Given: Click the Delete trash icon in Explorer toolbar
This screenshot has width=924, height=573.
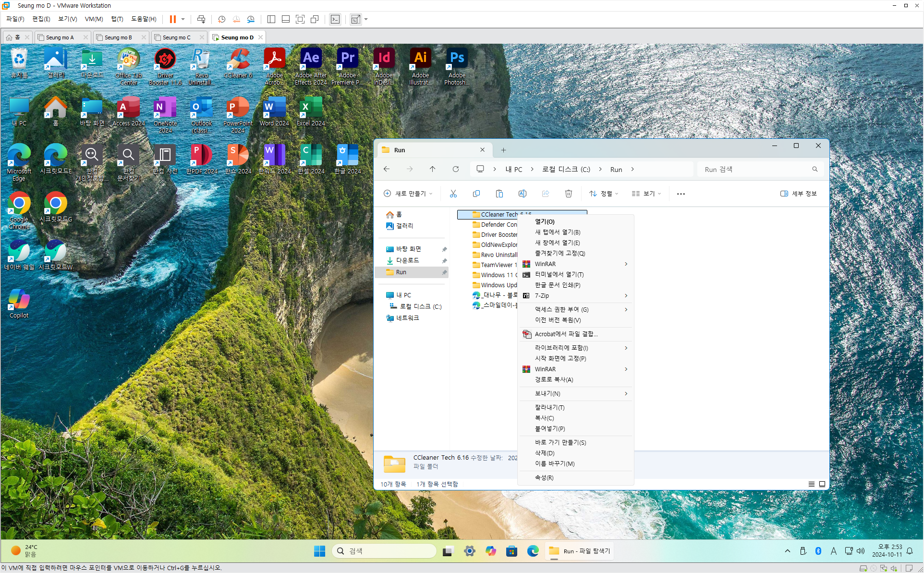Looking at the screenshot, I should [x=568, y=194].
